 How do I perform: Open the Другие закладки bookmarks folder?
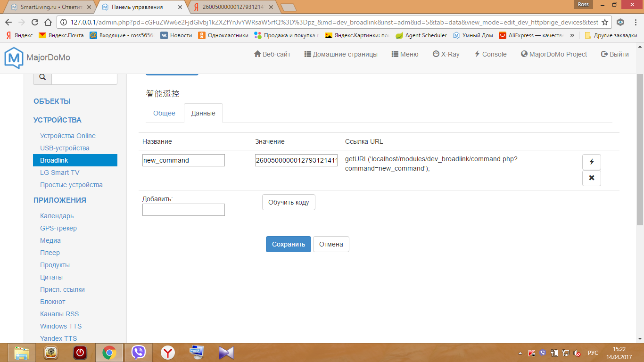coord(611,35)
